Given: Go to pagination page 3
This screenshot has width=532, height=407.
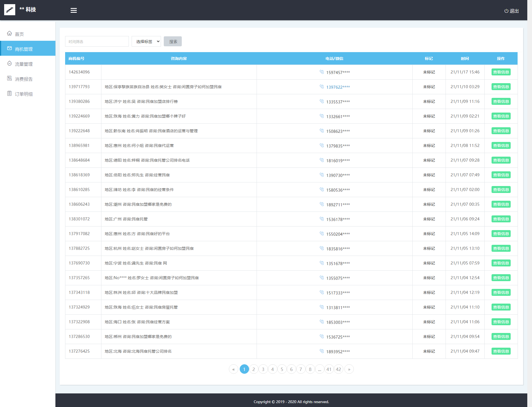Looking at the screenshot, I should click(x=263, y=369).
